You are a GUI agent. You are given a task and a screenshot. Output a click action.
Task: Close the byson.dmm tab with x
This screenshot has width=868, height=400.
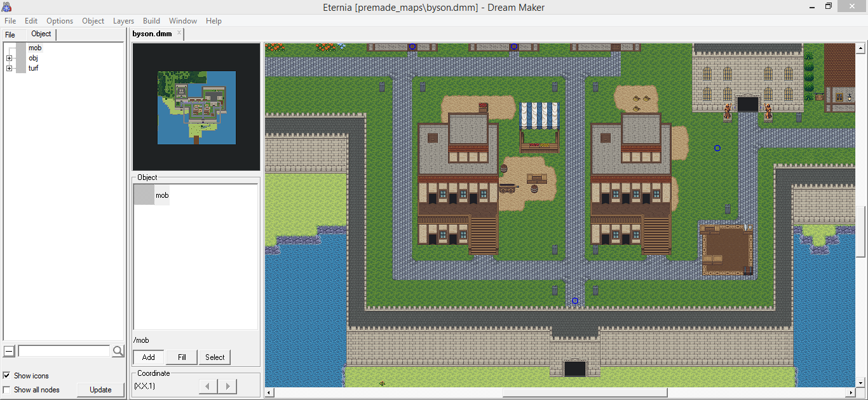[179, 32]
